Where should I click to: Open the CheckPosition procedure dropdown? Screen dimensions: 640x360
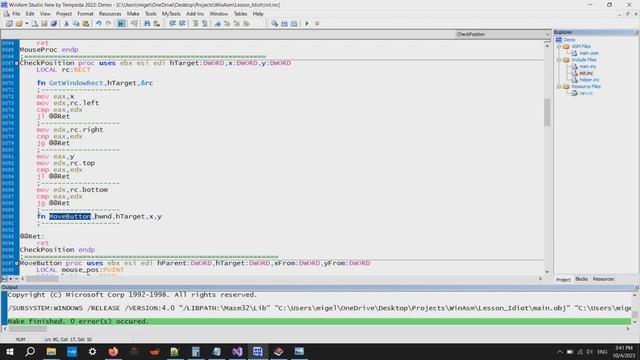pyautogui.click(x=503, y=34)
